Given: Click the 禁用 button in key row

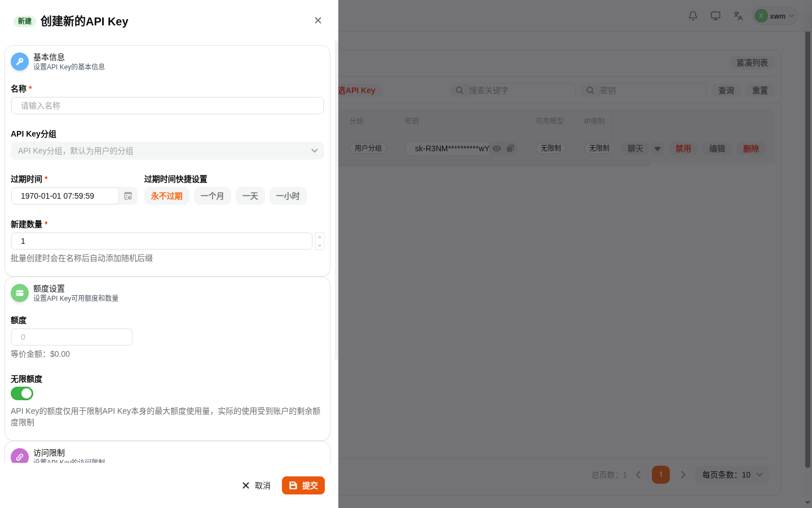Looking at the screenshot, I should point(683,148).
